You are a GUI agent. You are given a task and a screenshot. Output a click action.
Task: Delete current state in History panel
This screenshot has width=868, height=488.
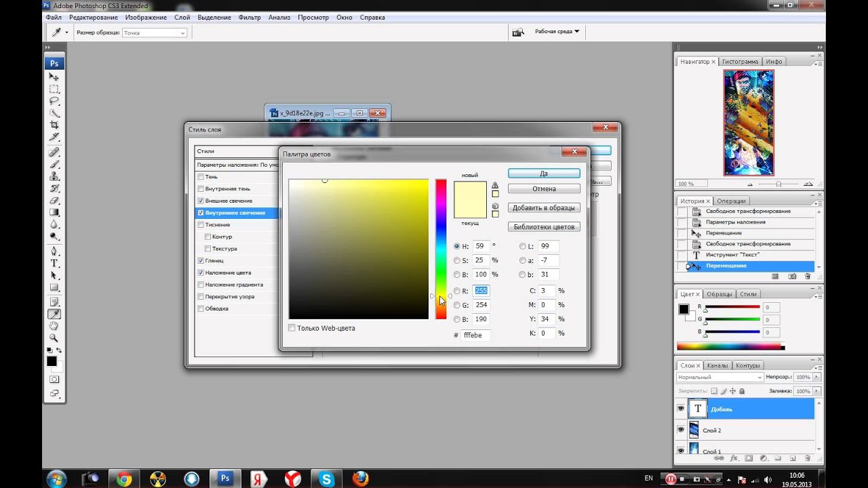click(x=807, y=277)
